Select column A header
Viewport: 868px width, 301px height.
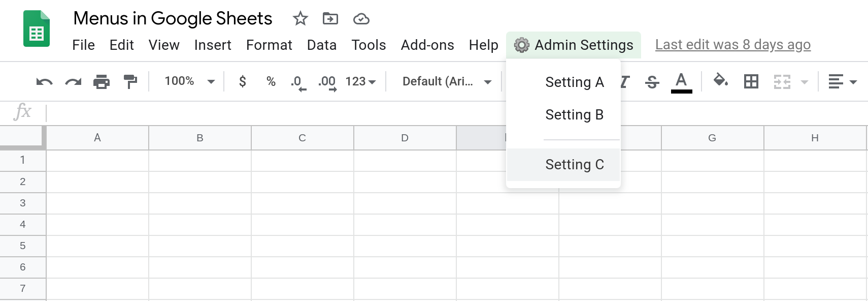97,138
